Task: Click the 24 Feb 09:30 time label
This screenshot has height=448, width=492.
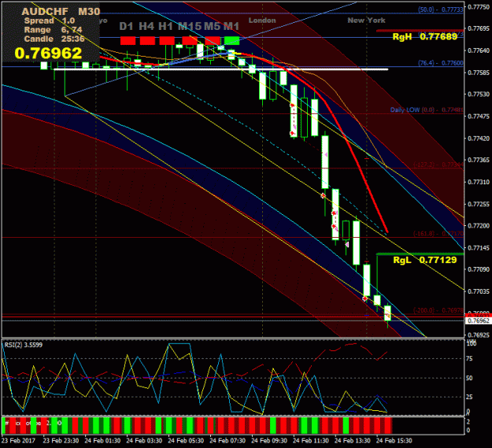Action: (x=269, y=441)
